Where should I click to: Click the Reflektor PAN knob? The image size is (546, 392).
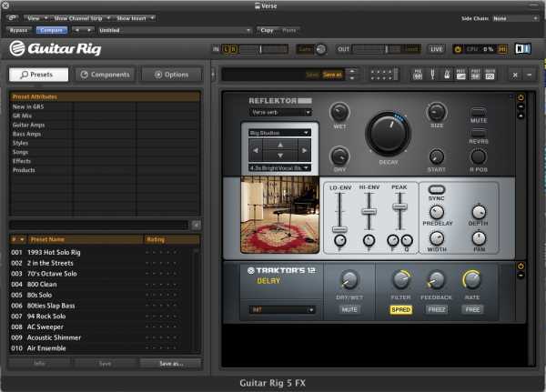point(479,238)
